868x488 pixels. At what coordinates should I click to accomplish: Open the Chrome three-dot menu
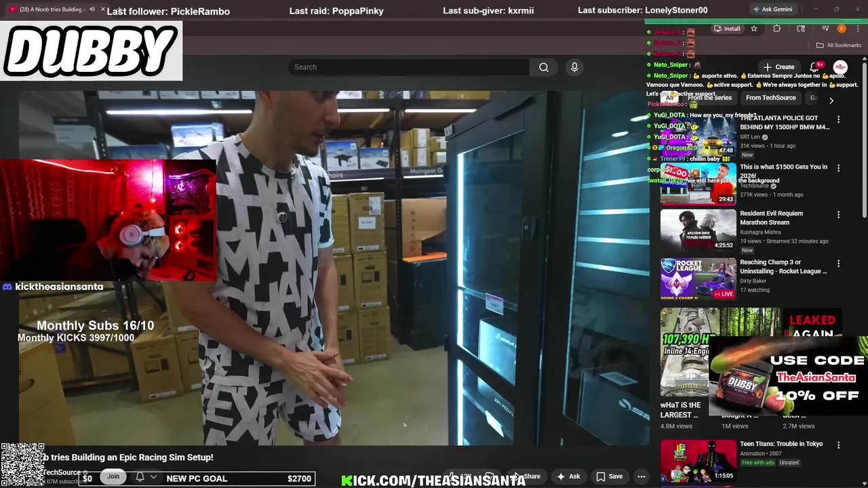click(x=857, y=28)
